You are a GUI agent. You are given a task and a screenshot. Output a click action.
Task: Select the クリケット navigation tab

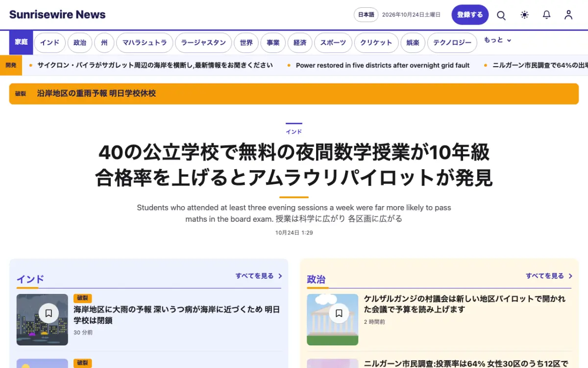click(376, 43)
